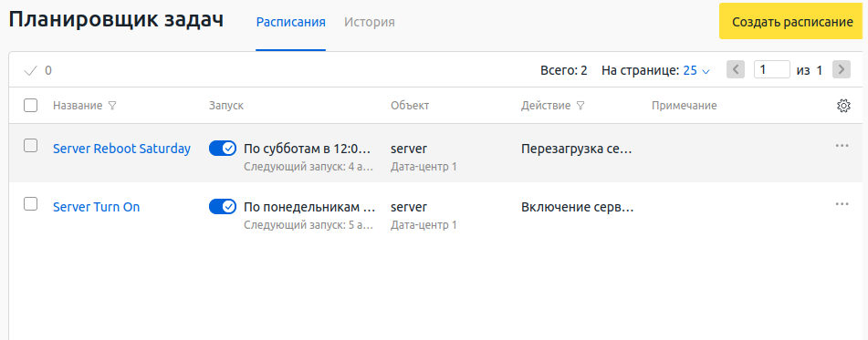Click the По понедельникам … schedule text
868x340 pixels.
pos(309,207)
